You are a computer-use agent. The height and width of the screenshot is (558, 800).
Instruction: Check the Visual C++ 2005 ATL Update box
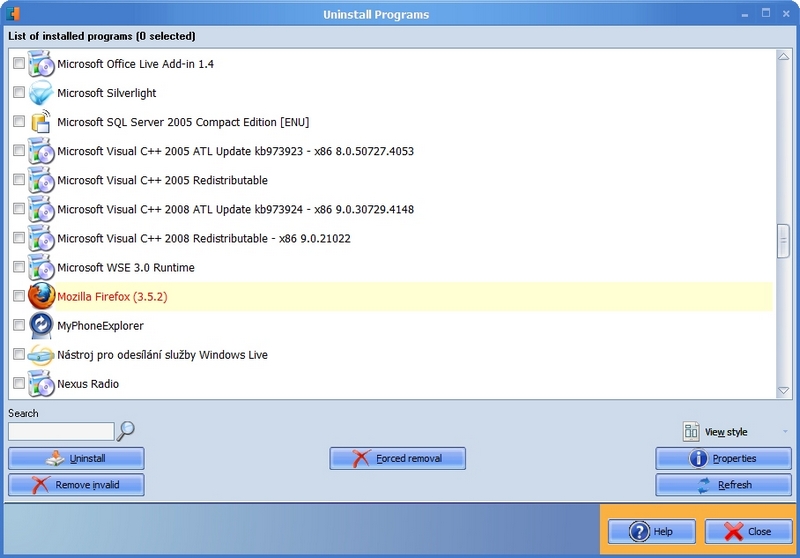(x=19, y=150)
